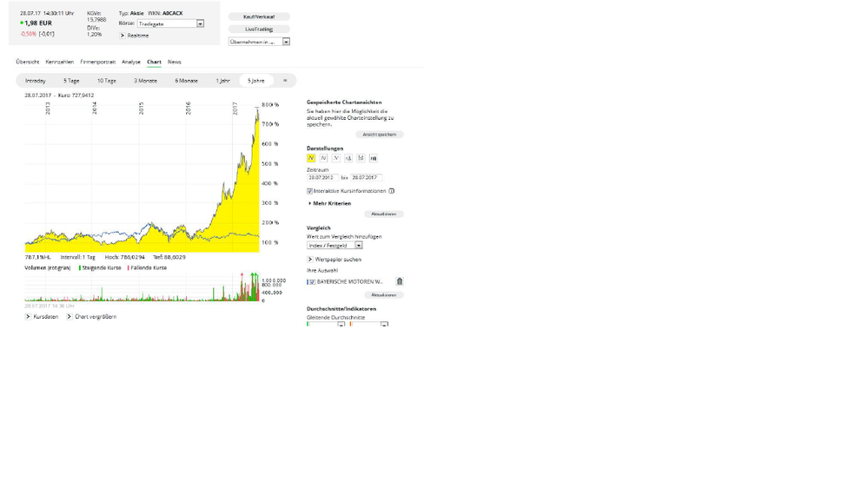Select 6 Monate time range
Screen dimensions: 868x488
pyautogui.click(x=187, y=81)
